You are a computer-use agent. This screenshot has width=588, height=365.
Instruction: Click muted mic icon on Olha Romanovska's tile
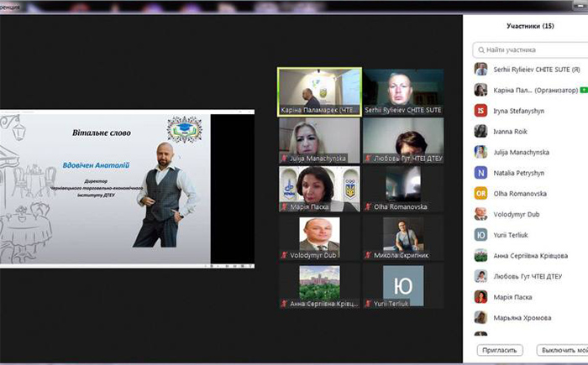[367, 206]
